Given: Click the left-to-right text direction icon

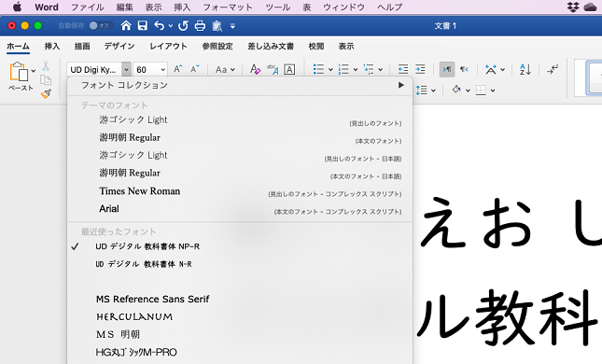Looking at the screenshot, I should coord(447,69).
